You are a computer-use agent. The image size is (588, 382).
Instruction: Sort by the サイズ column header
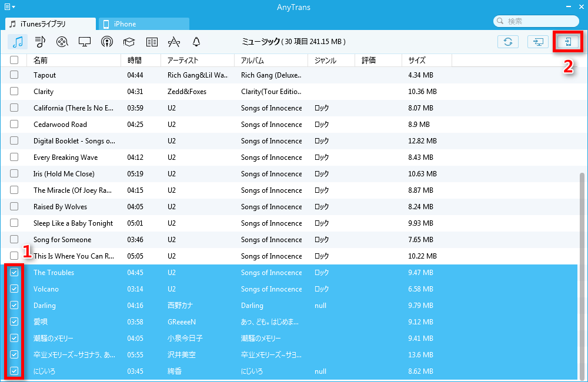[x=427, y=60]
